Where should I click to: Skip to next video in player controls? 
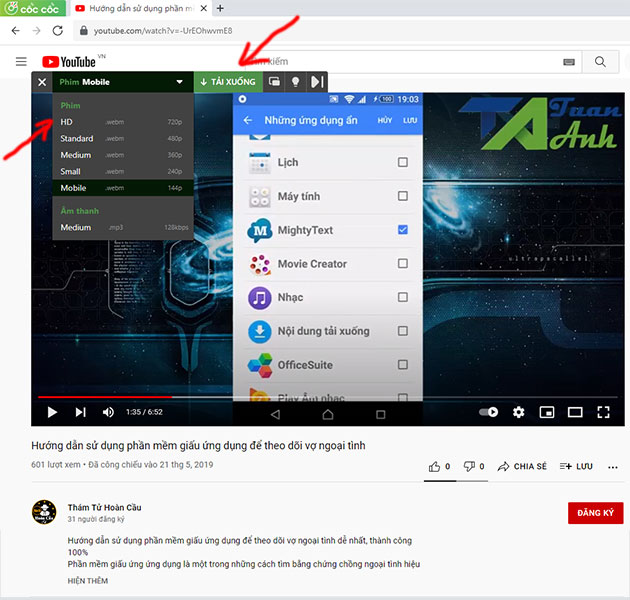point(81,412)
